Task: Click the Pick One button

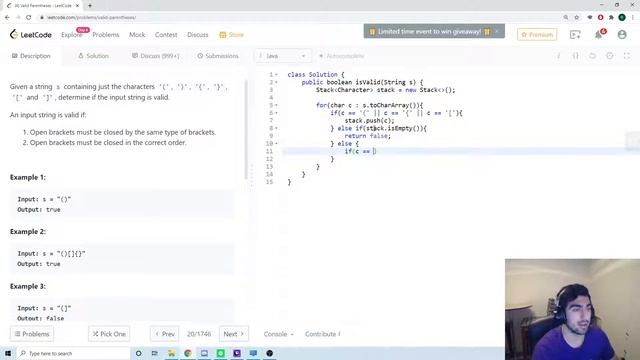Action: click(x=109, y=334)
